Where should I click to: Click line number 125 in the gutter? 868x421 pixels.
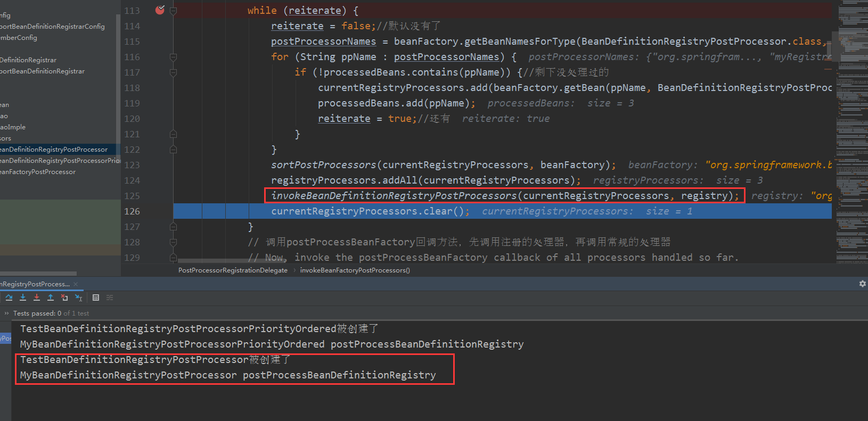132,196
